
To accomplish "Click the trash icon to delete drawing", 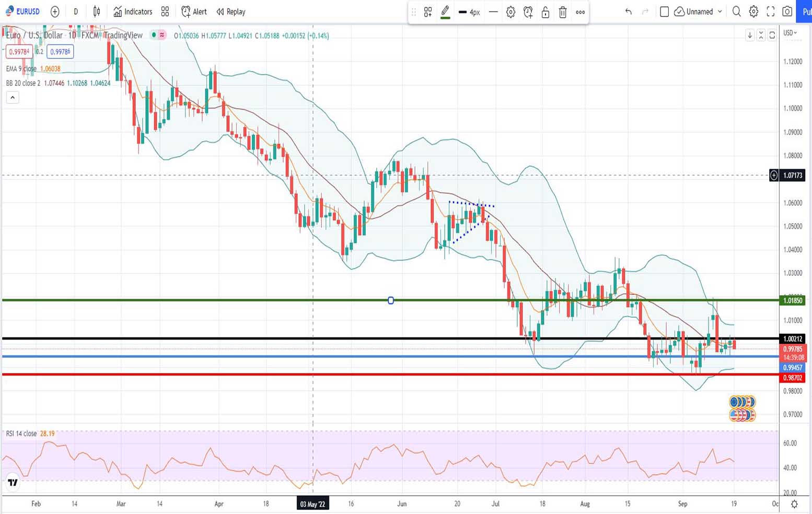I will click(563, 12).
